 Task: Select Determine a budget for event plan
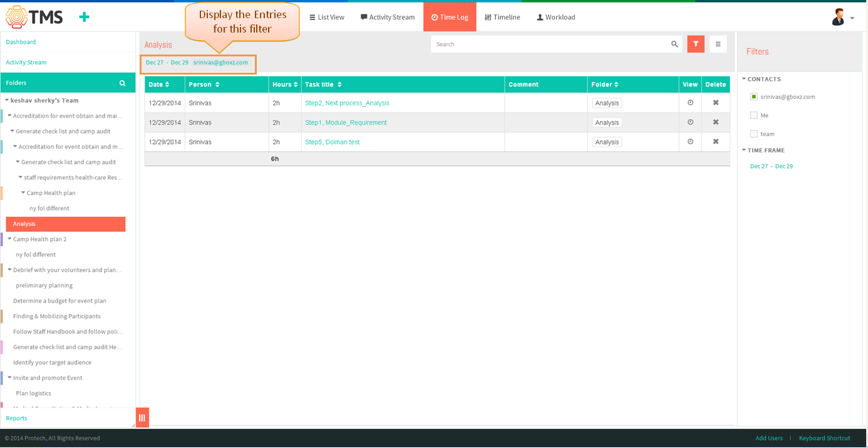59,301
